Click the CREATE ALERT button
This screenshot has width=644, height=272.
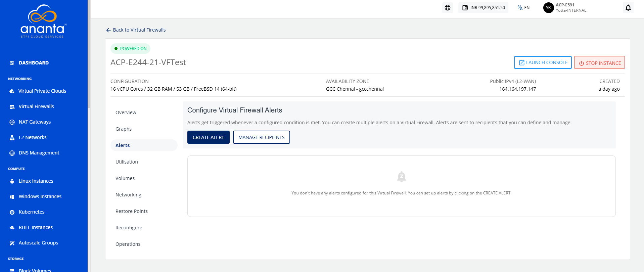(x=209, y=137)
